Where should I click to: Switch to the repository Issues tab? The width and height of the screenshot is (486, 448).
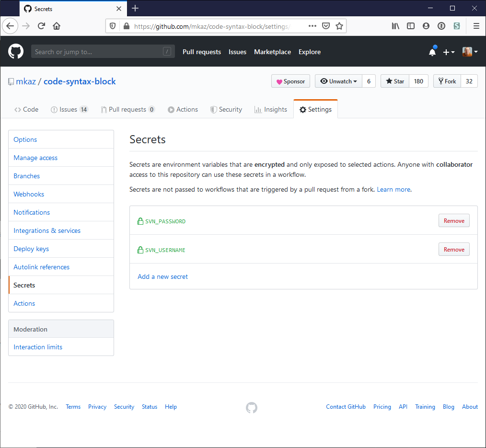pos(69,109)
